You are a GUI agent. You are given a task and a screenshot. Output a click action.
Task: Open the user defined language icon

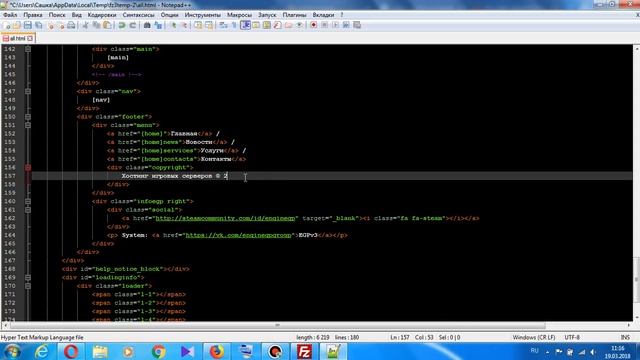[x=256, y=25]
